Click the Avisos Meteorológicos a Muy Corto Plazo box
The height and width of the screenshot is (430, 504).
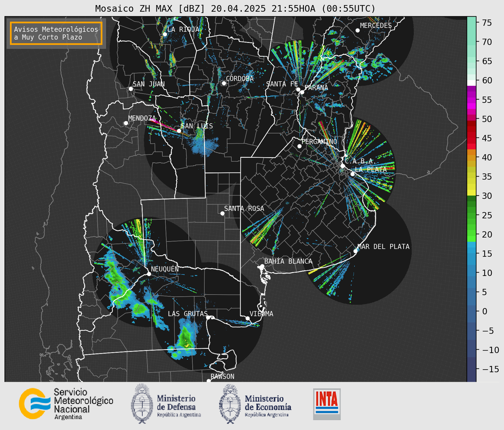point(56,33)
